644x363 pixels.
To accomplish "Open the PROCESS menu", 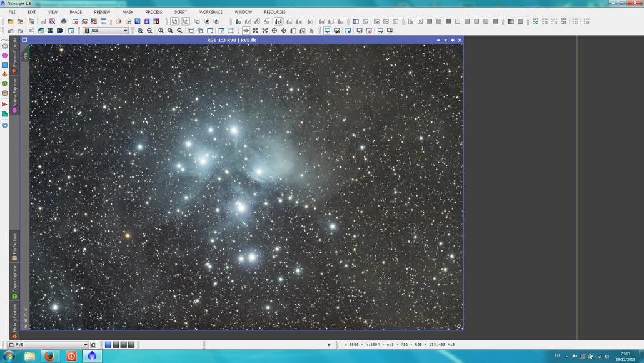I will pyautogui.click(x=154, y=12).
